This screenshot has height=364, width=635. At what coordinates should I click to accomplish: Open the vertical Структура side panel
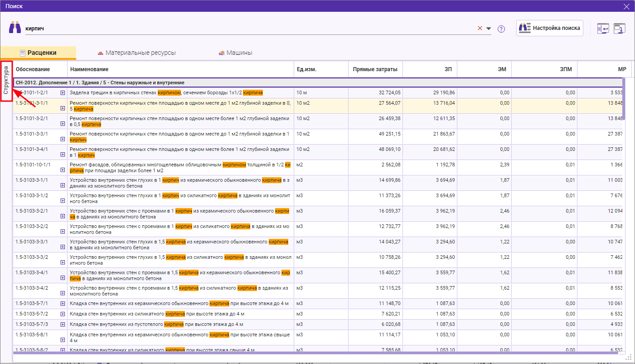click(6, 81)
